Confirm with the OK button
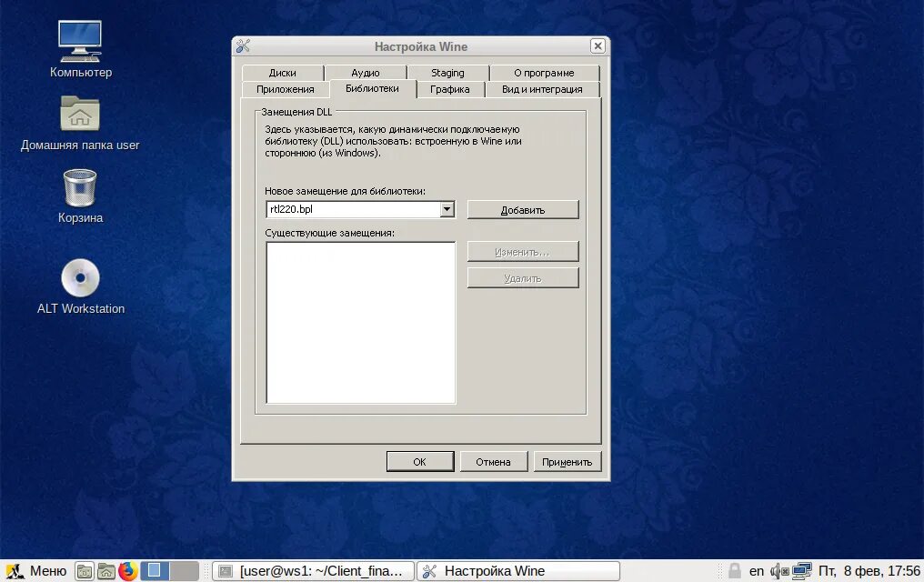Image resolution: width=924 pixels, height=582 pixels. pos(419,462)
